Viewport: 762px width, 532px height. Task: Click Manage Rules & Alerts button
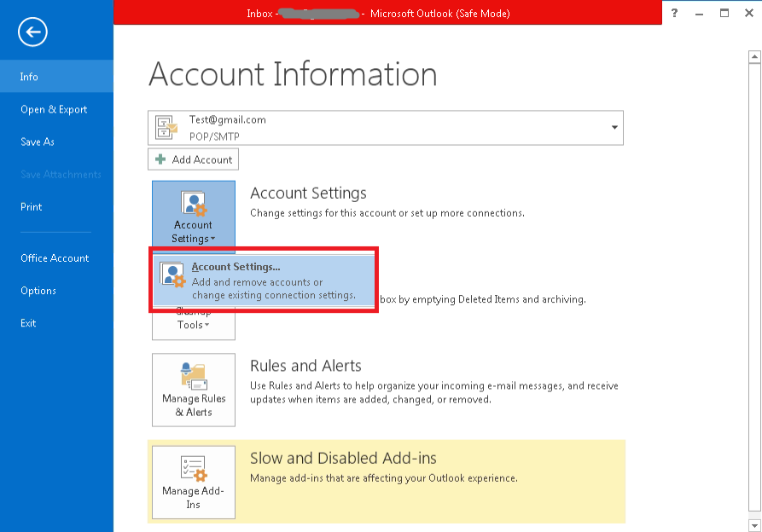(194, 390)
